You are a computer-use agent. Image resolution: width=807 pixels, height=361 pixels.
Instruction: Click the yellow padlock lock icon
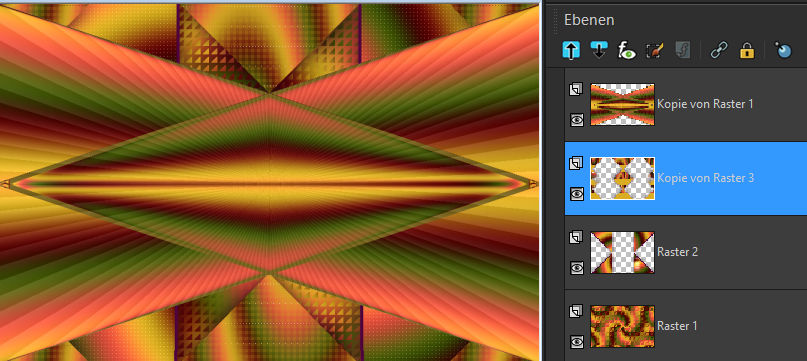coord(747,50)
